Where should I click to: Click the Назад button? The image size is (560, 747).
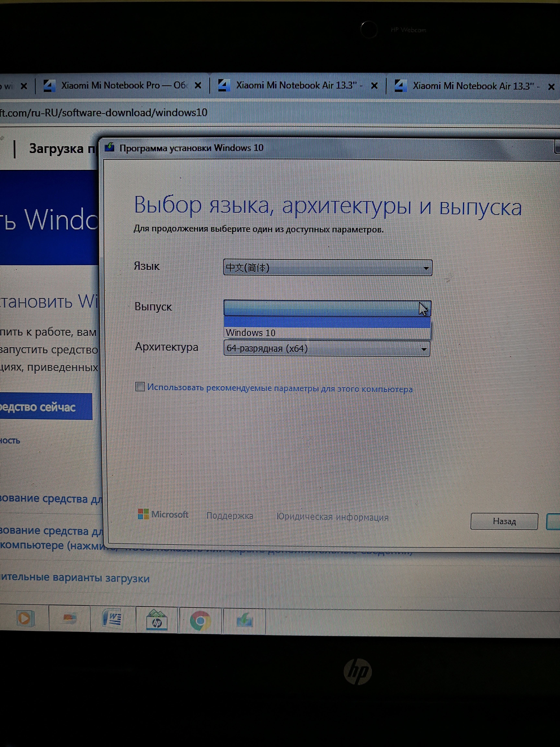pyautogui.click(x=504, y=521)
